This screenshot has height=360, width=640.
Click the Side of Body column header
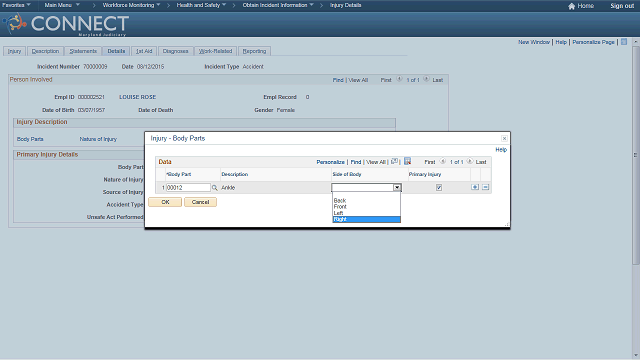(x=347, y=174)
